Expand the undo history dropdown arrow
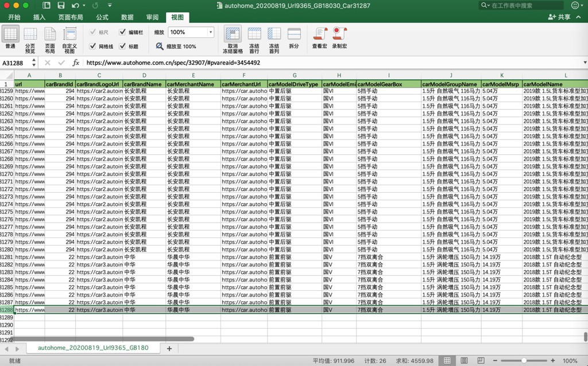This screenshot has height=366, width=588. point(84,5)
